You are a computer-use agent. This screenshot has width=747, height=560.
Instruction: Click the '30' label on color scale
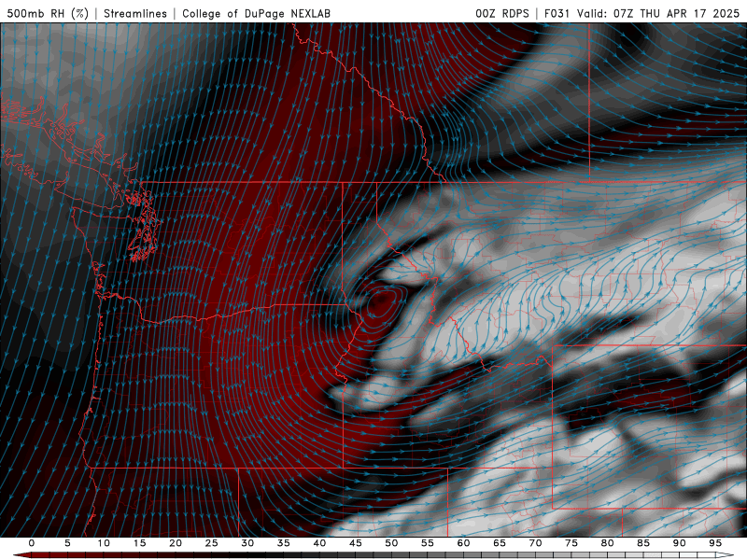click(x=247, y=543)
